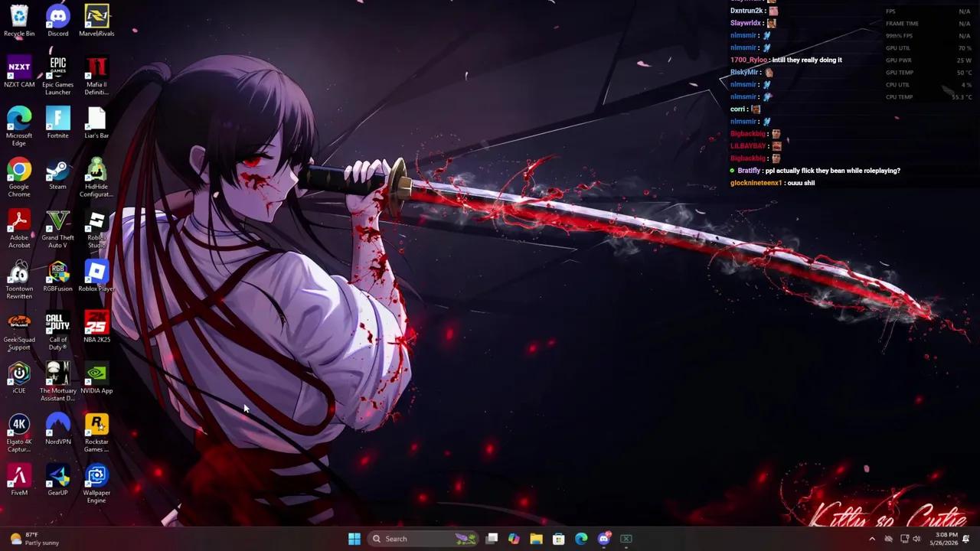The height and width of the screenshot is (551, 980).
Task: Open the weather widget showing Partly sunny
Action: coord(33,539)
